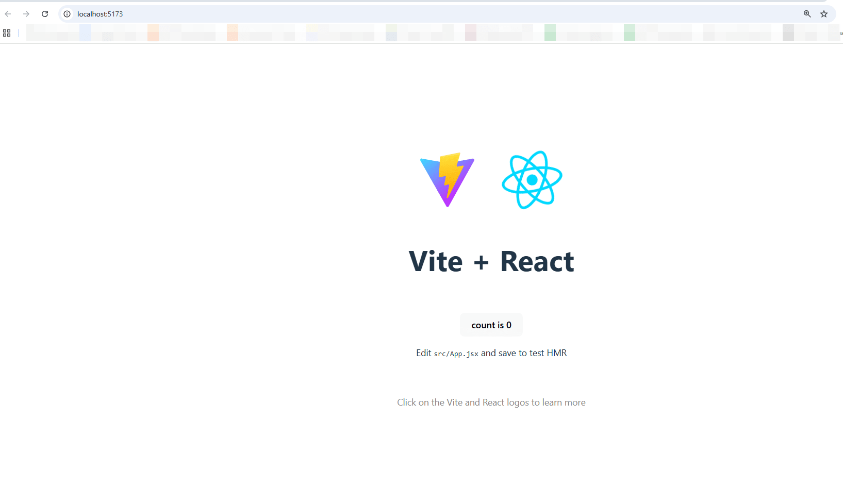843x504 pixels.
Task: Reload the localhost page
Action: point(45,14)
